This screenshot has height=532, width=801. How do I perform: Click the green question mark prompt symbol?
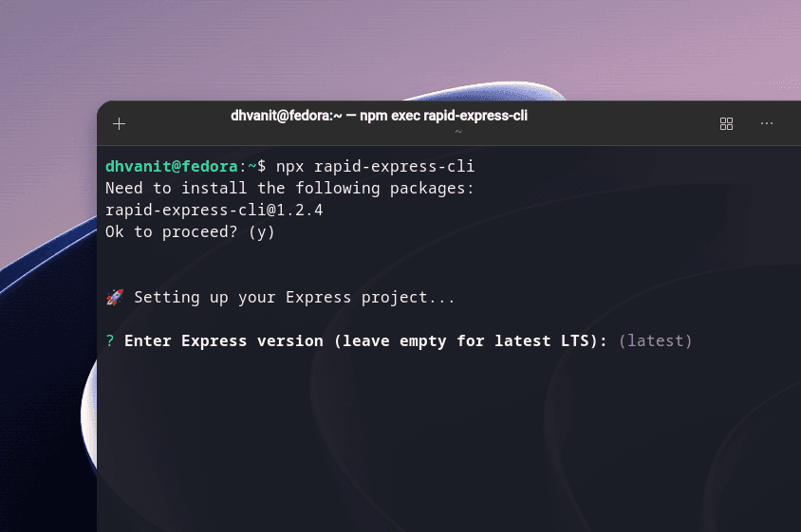tap(110, 340)
